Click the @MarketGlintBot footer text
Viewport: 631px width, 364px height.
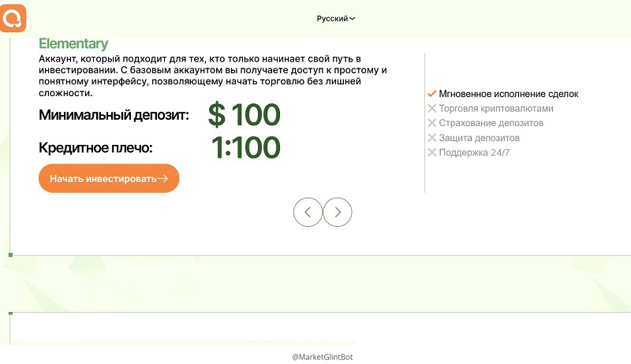323,357
